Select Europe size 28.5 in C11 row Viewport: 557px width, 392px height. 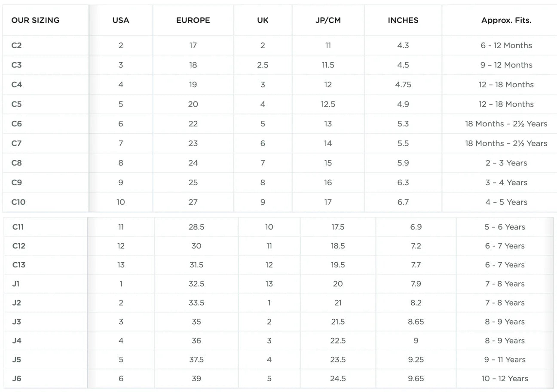pyautogui.click(x=196, y=227)
